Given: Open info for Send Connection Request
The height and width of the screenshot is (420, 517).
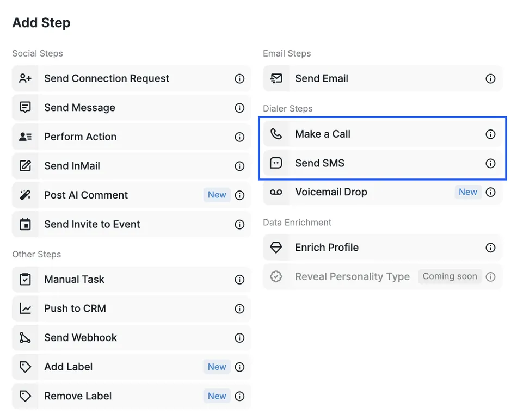Looking at the screenshot, I should pos(239,78).
